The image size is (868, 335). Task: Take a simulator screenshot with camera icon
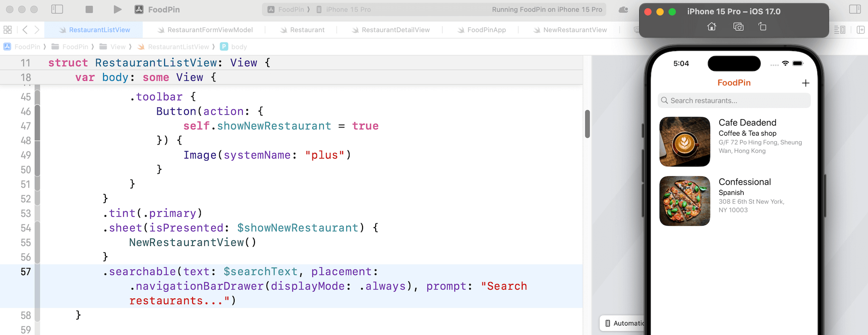point(738,27)
